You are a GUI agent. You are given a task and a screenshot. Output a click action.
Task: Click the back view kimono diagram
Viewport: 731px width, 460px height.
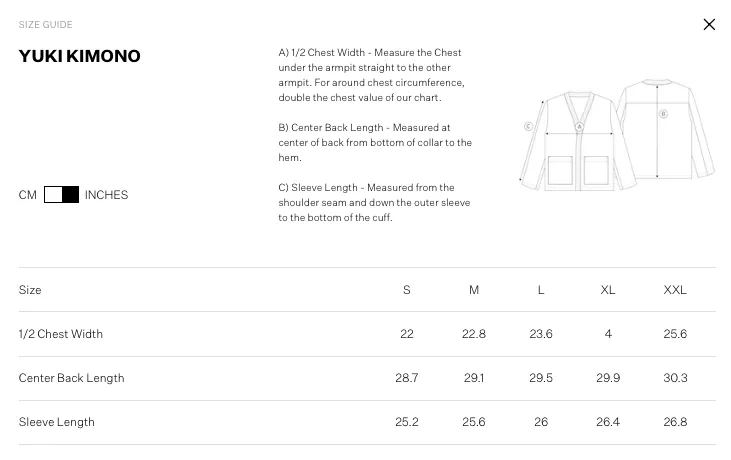tap(667, 129)
